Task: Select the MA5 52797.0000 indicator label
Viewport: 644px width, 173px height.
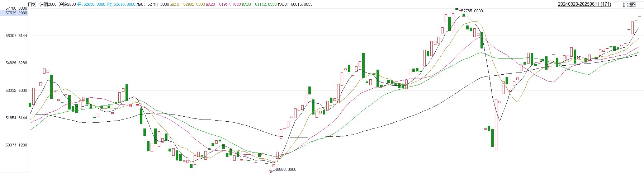Action: coord(153,4)
